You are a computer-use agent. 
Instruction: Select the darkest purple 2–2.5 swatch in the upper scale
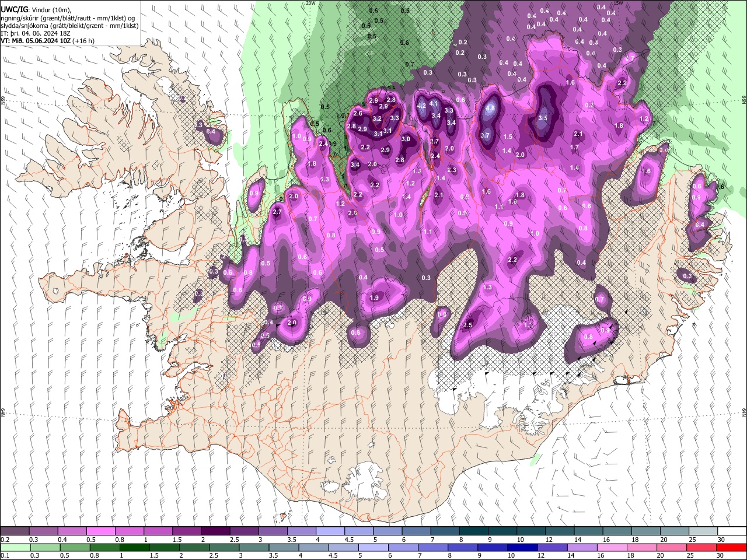point(215,531)
